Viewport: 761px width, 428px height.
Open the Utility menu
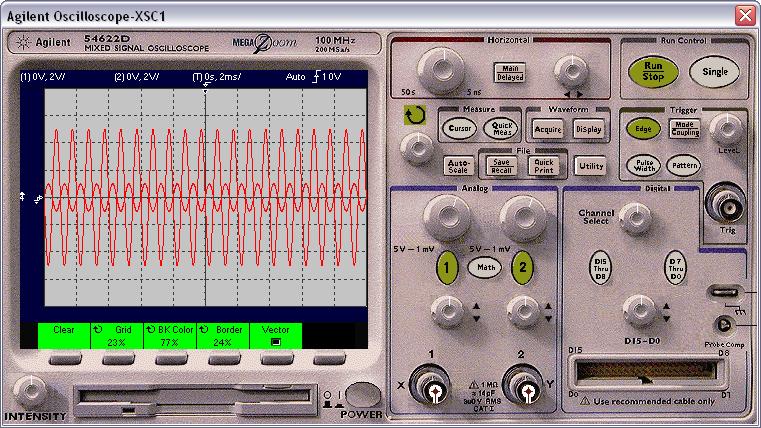pos(591,166)
